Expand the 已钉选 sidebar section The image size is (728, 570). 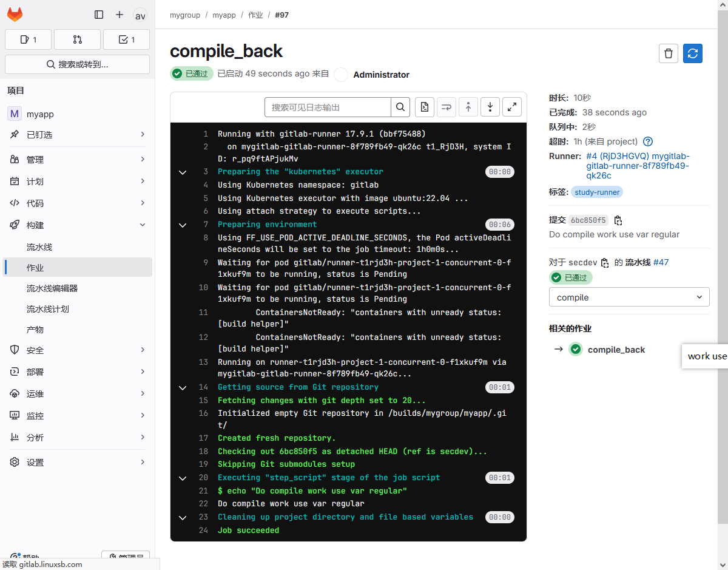pos(77,134)
